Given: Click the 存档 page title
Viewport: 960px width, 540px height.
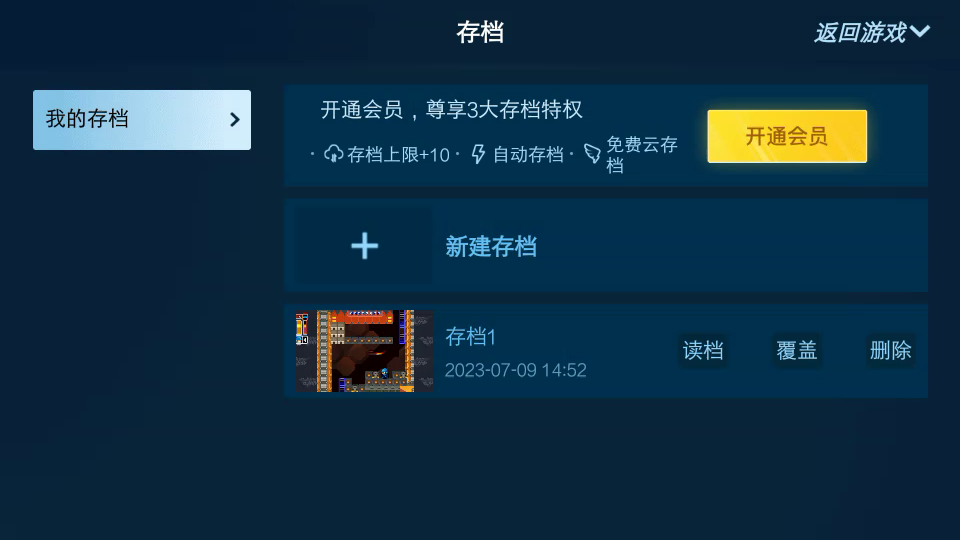Looking at the screenshot, I should coord(480,32).
